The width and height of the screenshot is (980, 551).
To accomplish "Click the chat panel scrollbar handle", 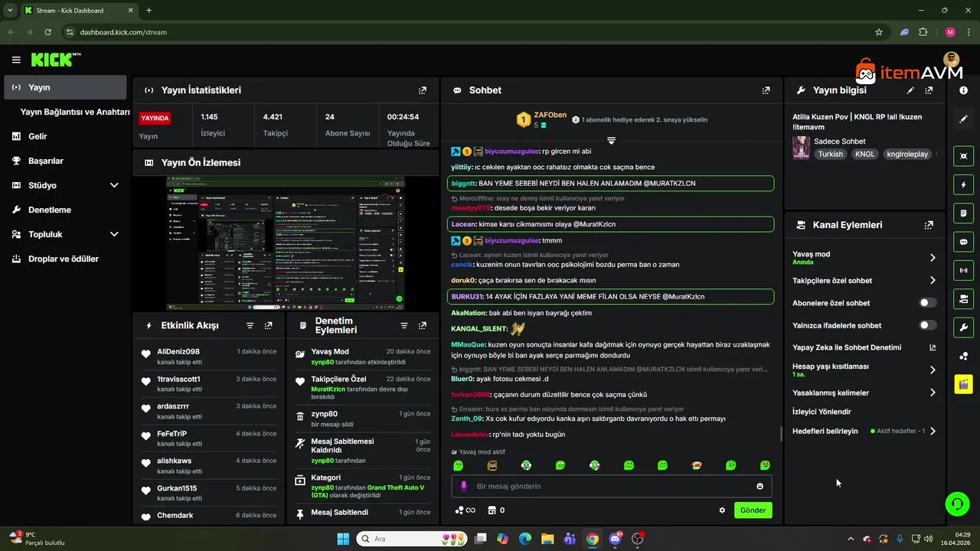I will coord(780,433).
